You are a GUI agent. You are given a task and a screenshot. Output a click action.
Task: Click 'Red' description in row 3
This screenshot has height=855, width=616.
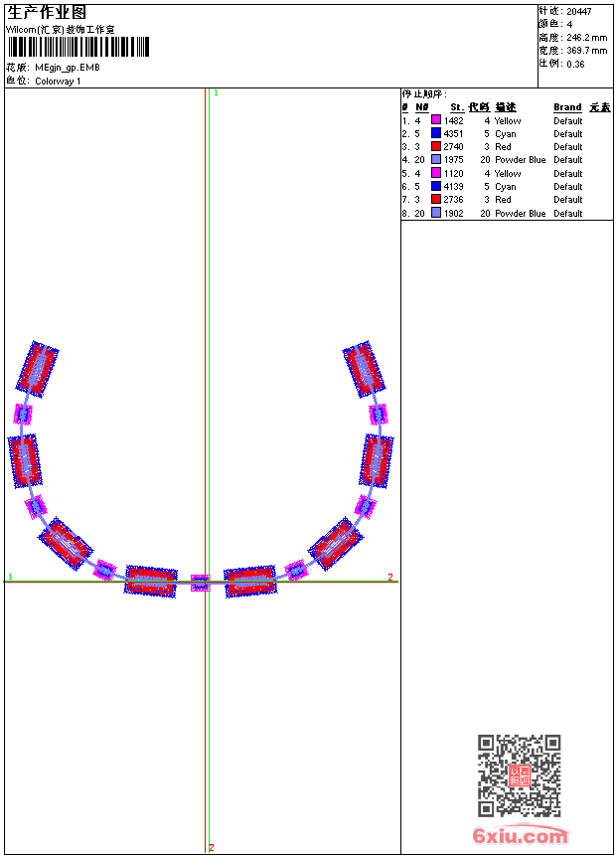click(503, 147)
